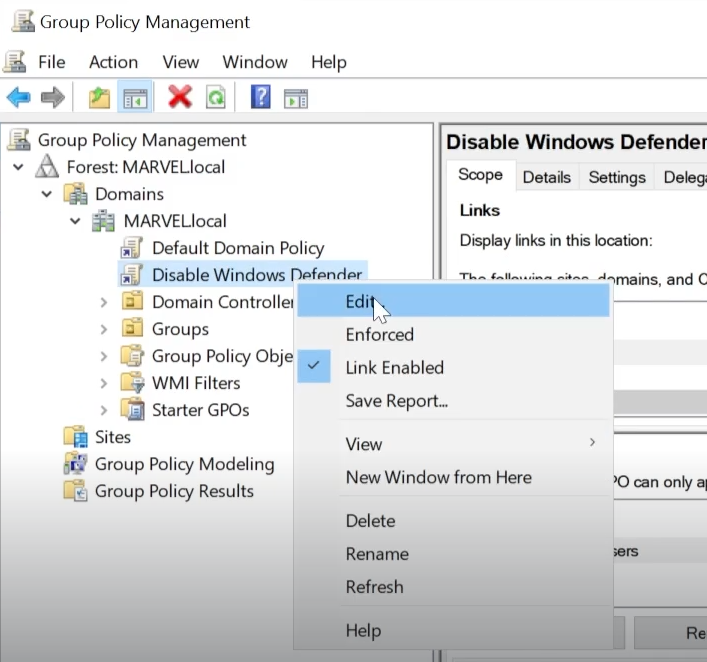The width and height of the screenshot is (707, 662).
Task: Expand the Domain Controllers node
Action: (104, 302)
